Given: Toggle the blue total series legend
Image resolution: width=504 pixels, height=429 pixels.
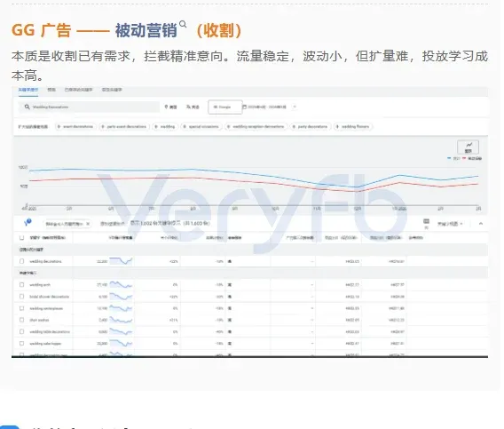Looking at the screenshot, I should point(453,158).
